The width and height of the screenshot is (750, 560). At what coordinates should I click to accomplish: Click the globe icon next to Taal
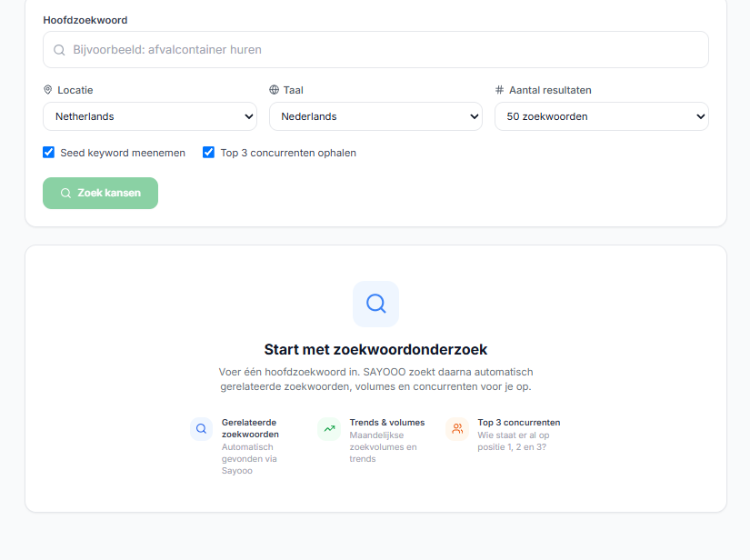(274, 89)
